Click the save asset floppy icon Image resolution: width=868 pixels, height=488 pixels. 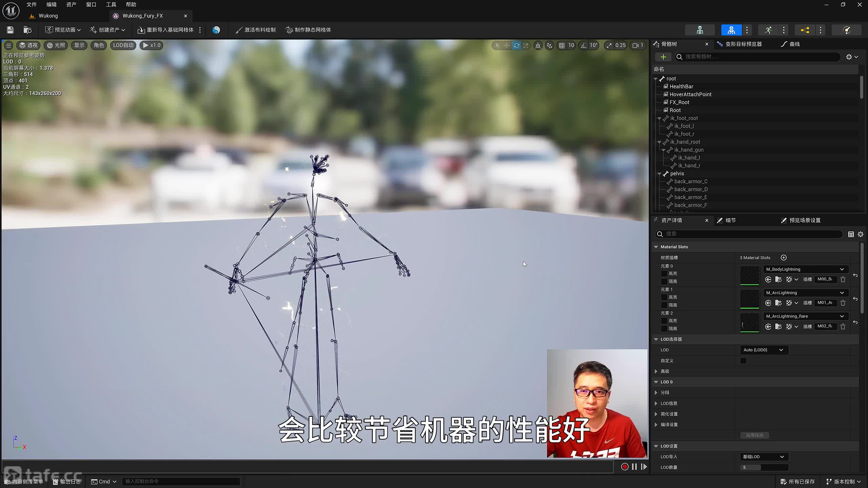point(10,30)
